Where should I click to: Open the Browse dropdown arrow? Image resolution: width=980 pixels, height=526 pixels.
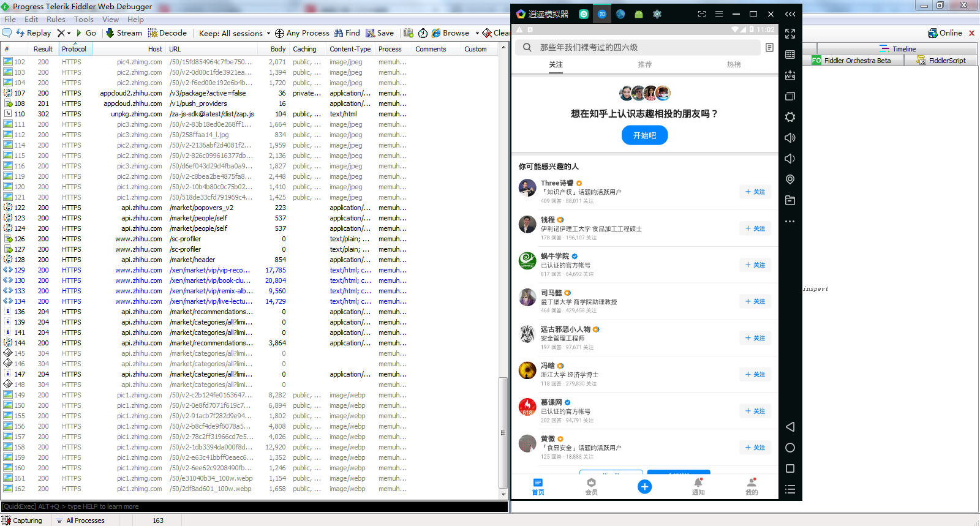click(477, 33)
